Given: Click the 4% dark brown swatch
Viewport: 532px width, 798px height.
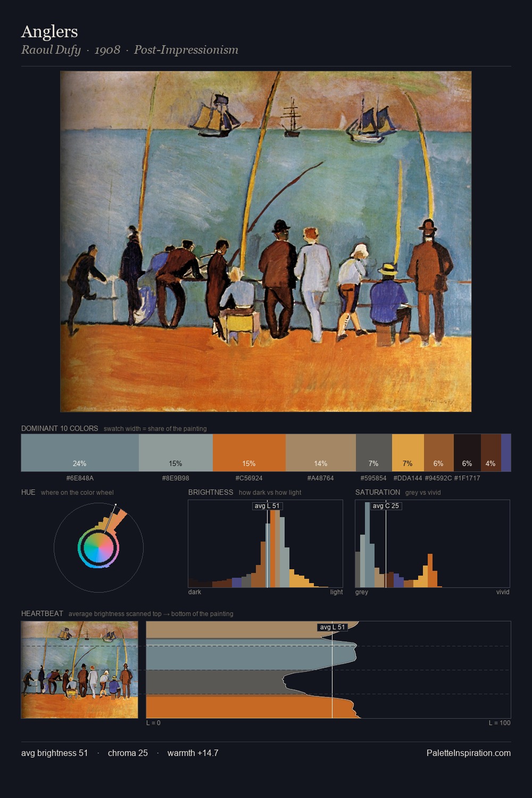Looking at the screenshot, I should tap(491, 453).
